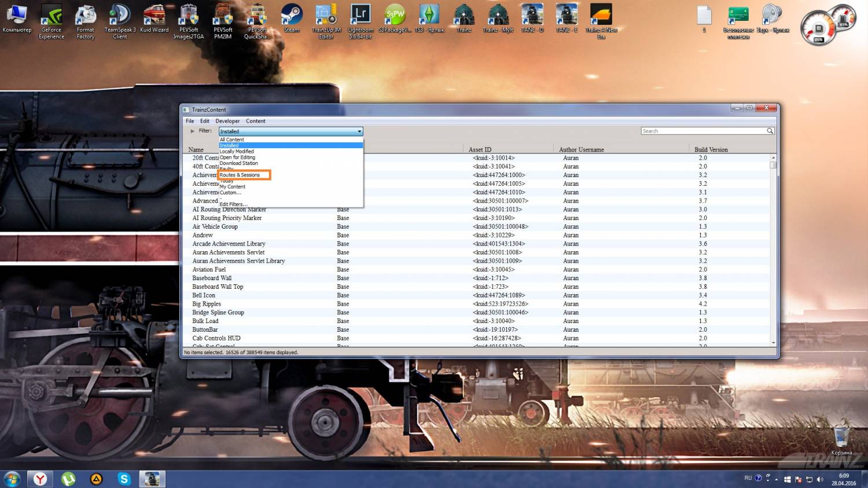Select Routes & Sessions filter option
This screenshot has height=488, width=868.
tap(240, 175)
